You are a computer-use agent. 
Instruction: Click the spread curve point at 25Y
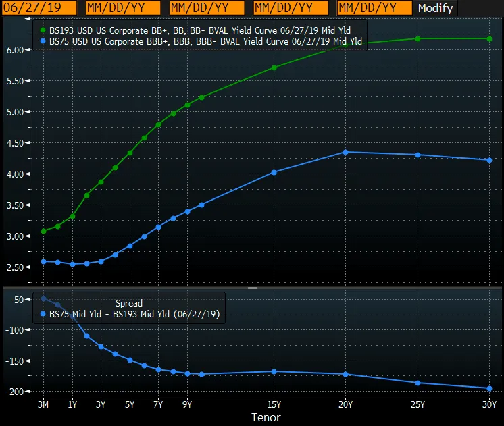[x=418, y=383]
